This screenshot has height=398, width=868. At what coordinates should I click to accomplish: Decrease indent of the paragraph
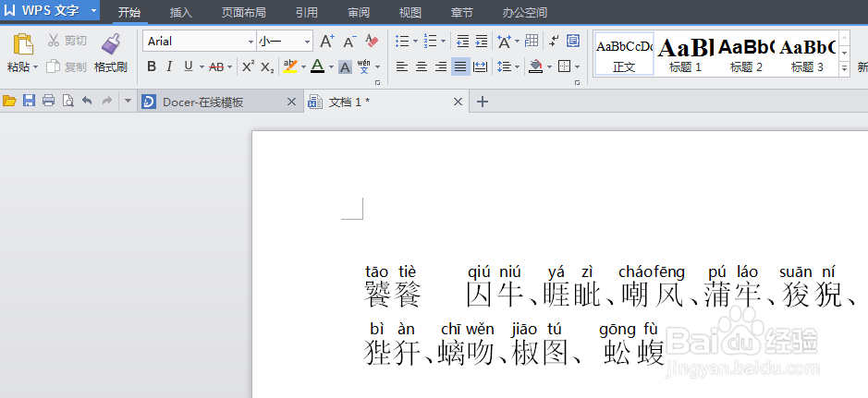(x=463, y=41)
